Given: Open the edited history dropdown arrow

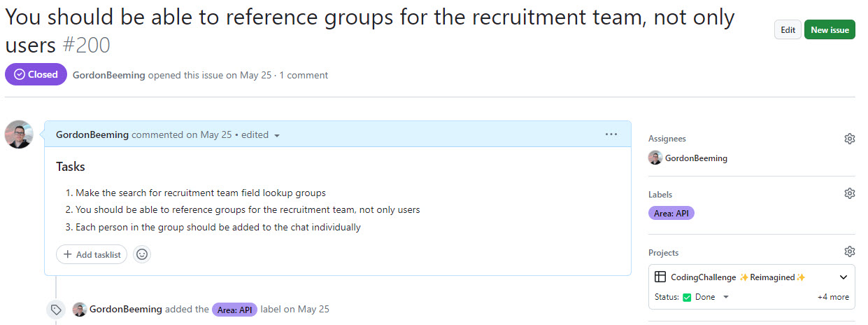Looking at the screenshot, I should pyautogui.click(x=277, y=135).
